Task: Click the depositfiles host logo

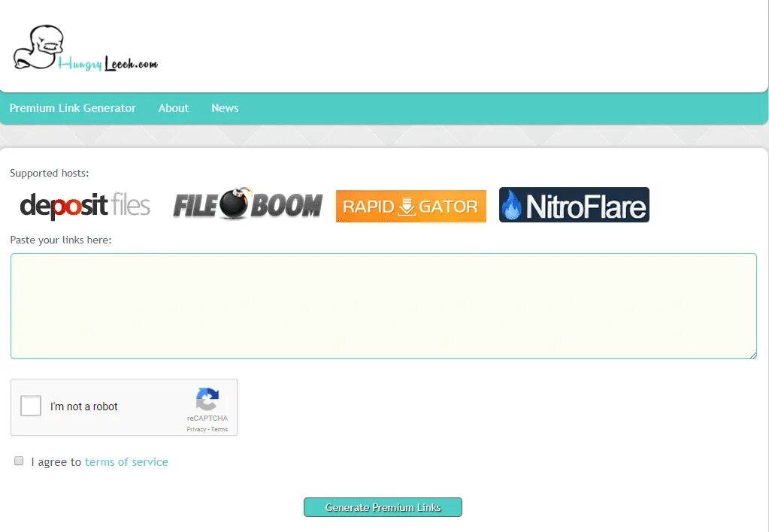Action: tap(84, 205)
